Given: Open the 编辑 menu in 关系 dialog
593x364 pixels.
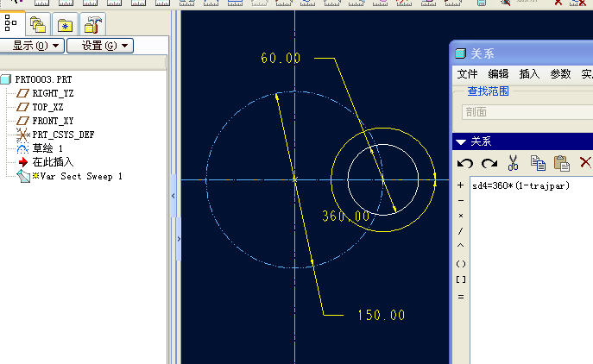Looking at the screenshot, I should click(498, 74).
